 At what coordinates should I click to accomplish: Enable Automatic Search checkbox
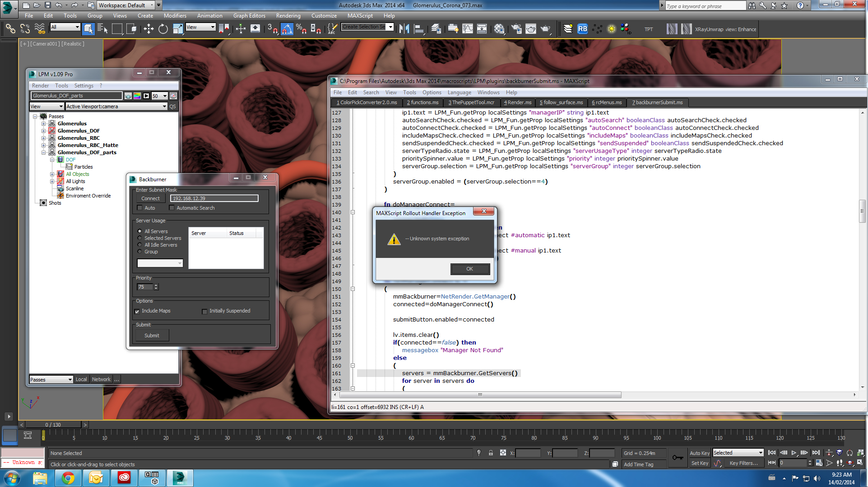172,208
